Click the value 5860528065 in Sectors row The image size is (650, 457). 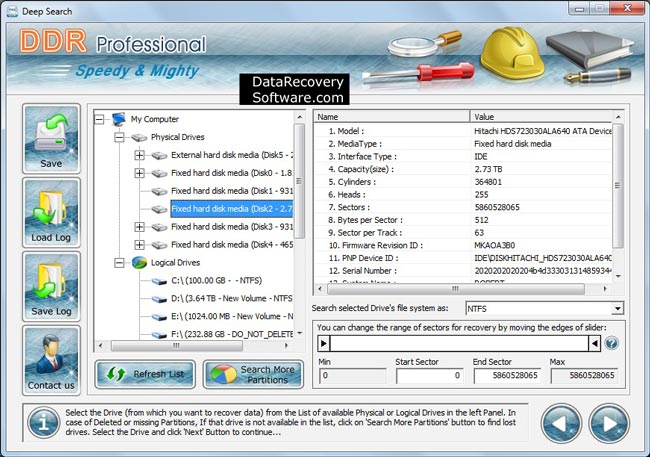click(x=497, y=207)
